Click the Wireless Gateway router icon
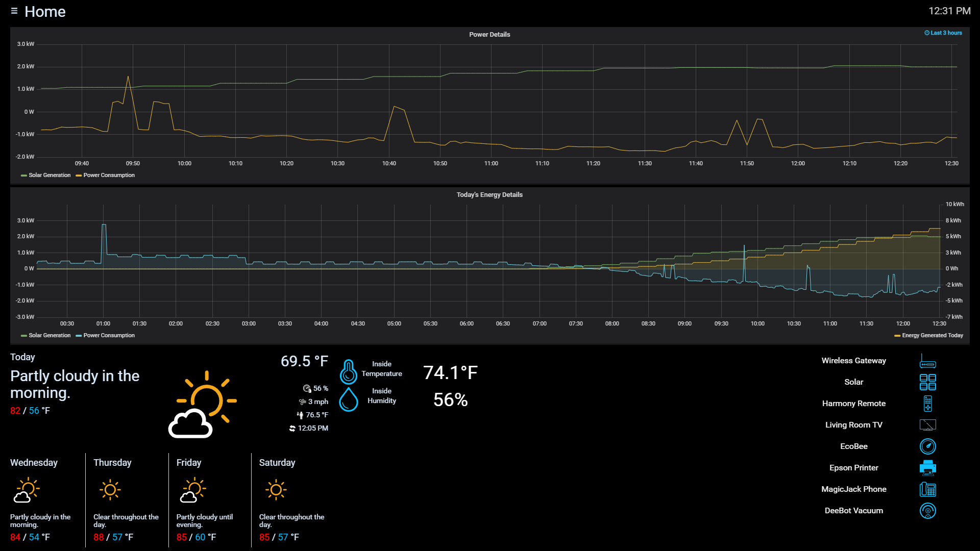The width and height of the screenshot is (980, 551). click(927, 361)
